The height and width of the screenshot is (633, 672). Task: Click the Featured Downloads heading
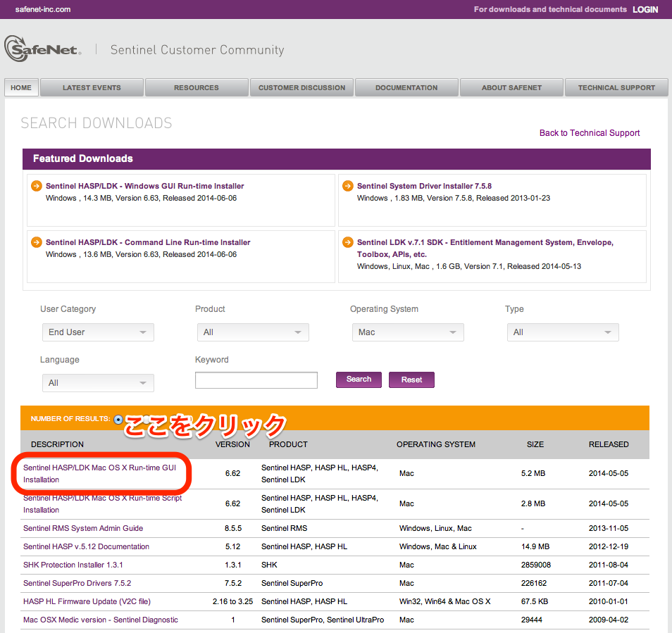coord(83,158)
